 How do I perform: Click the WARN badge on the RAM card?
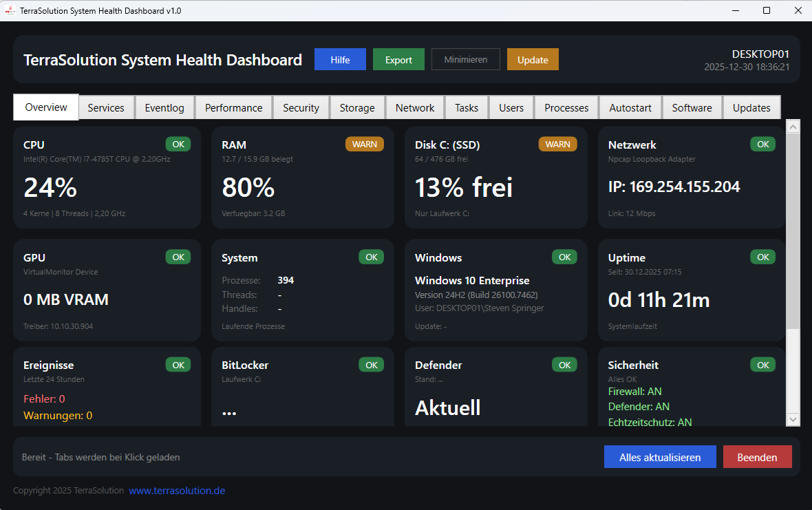pos(365,144)
